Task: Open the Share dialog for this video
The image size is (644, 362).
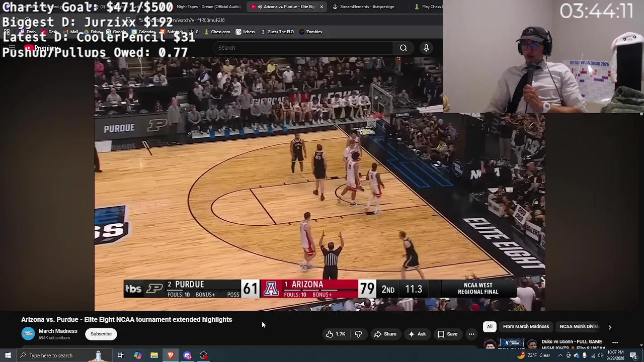Action: (x=385, y=334)
